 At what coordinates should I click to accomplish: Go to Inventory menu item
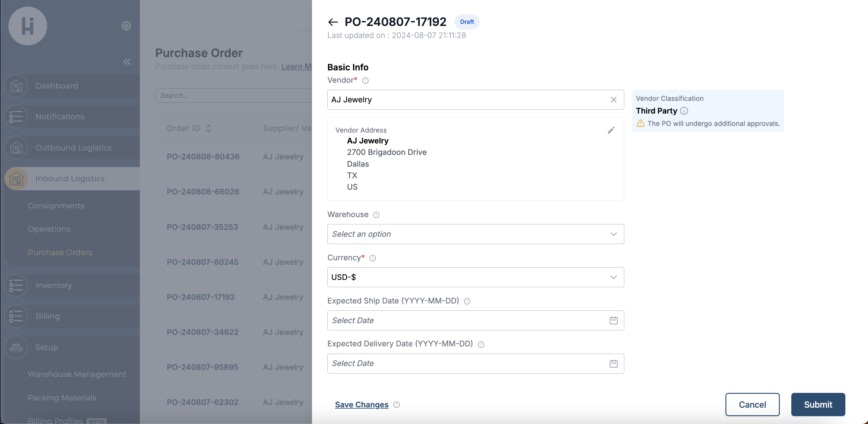pos(53,285)
